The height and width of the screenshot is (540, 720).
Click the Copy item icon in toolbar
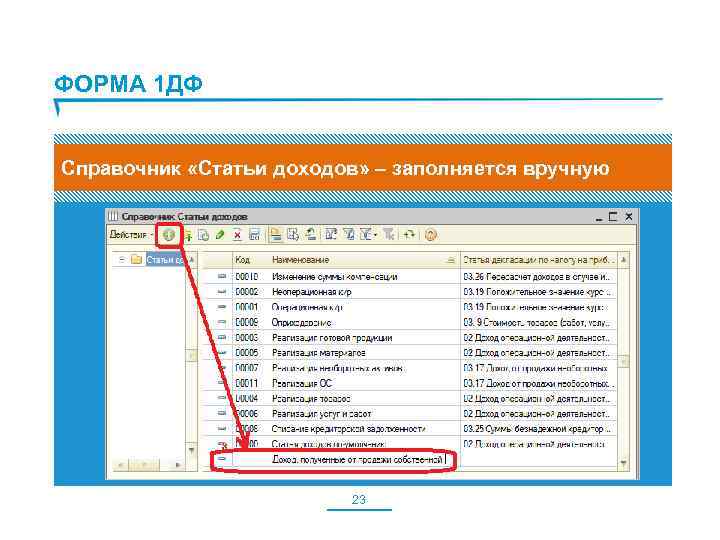[x=203, y=235]
